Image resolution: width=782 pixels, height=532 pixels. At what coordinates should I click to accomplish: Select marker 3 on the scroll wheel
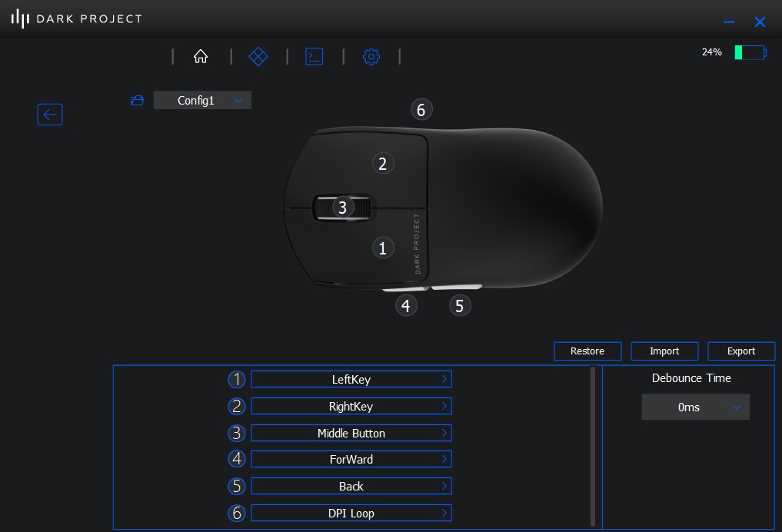click(x=343, y=207)
